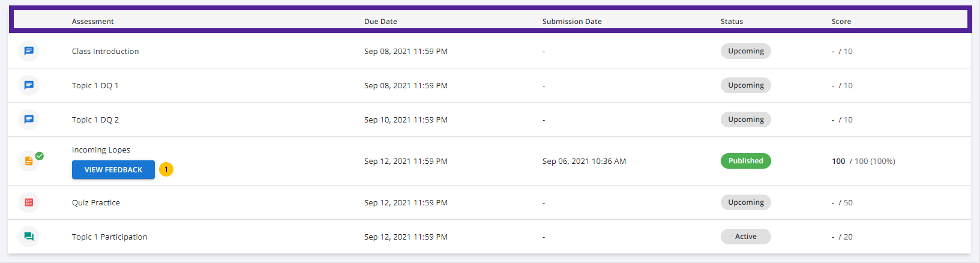Click the Topic 1 DQ 1 discussion icon
This screenshot has width=980, height=263.
(x=29, y=85)
